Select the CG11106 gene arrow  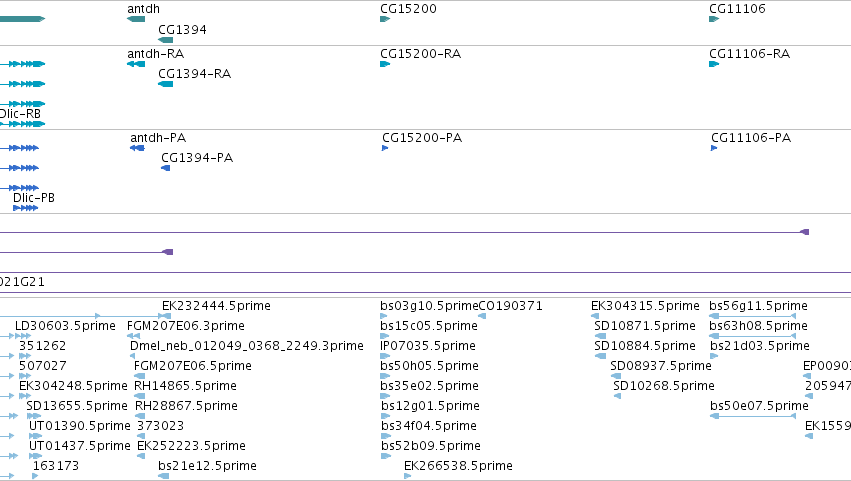(x=714, y=19)
